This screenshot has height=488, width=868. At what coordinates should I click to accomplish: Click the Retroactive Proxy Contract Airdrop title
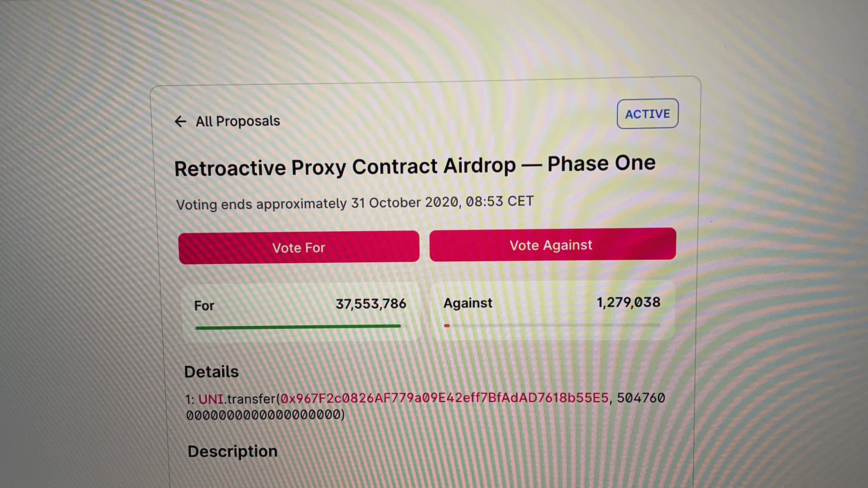[x=415, y=166]
